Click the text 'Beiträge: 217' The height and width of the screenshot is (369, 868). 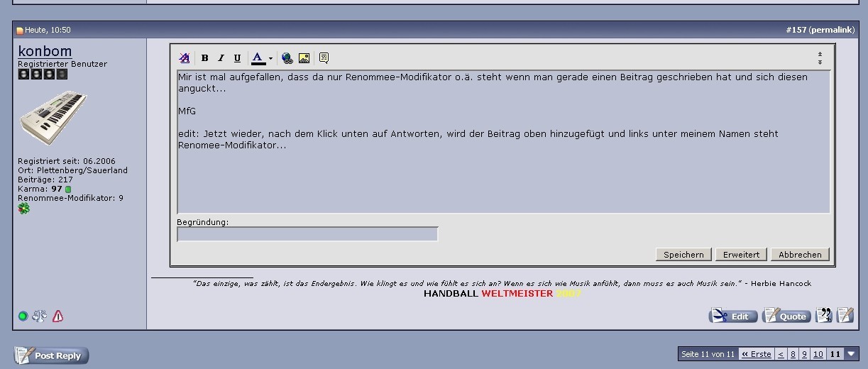45,180
